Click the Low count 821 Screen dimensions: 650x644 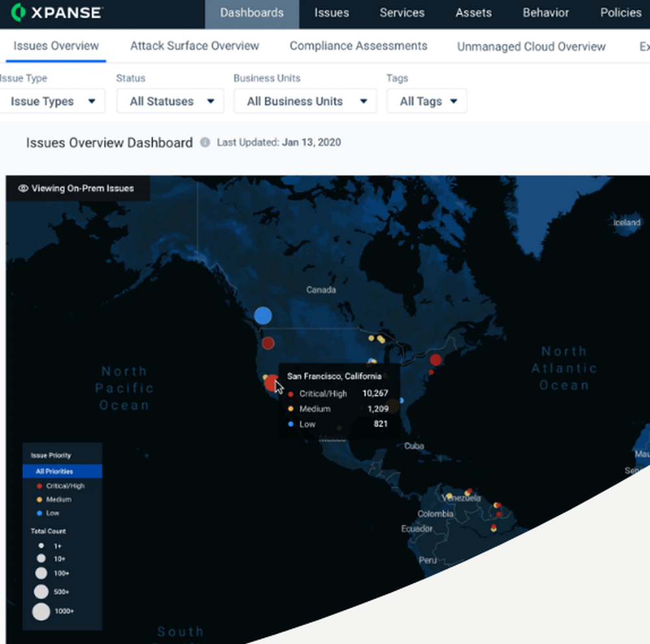point(380,424)
